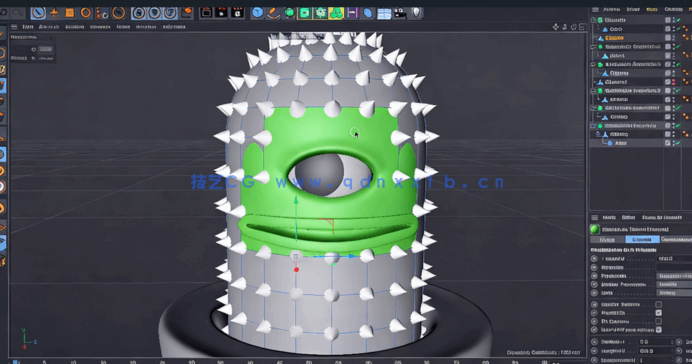Viewport: 692px width, 364px height.
Task: Collapse the bottom-most green generator object
Action: tap(594, 126)
